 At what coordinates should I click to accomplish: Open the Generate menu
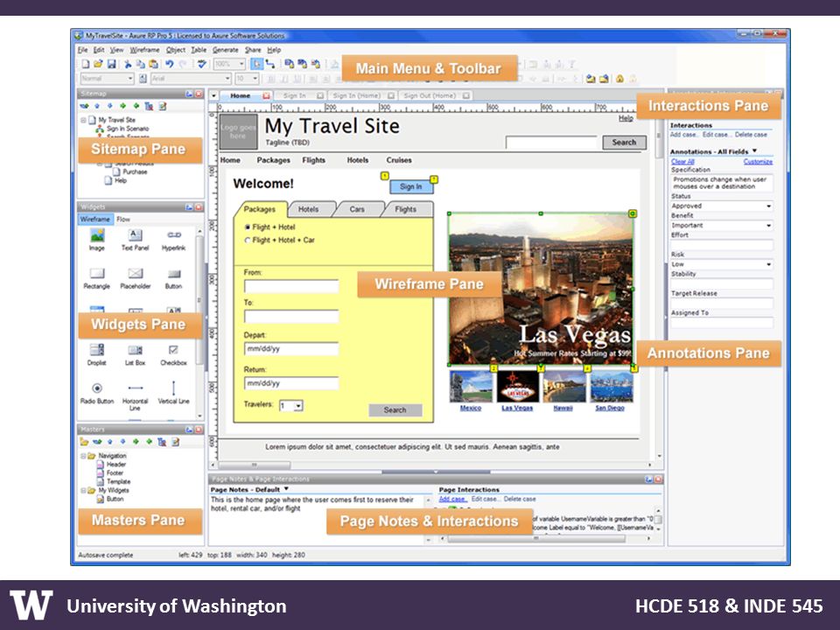point(226,50)
